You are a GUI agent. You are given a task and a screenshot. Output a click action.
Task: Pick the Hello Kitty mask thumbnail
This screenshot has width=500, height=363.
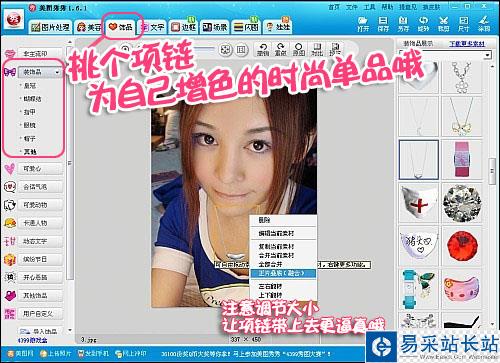(462, 289)
